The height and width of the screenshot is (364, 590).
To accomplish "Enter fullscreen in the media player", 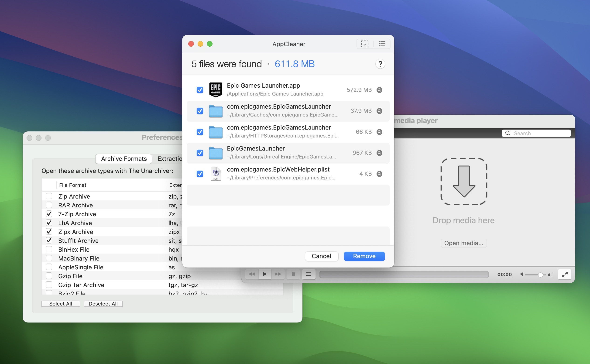I will coord(564,275).
